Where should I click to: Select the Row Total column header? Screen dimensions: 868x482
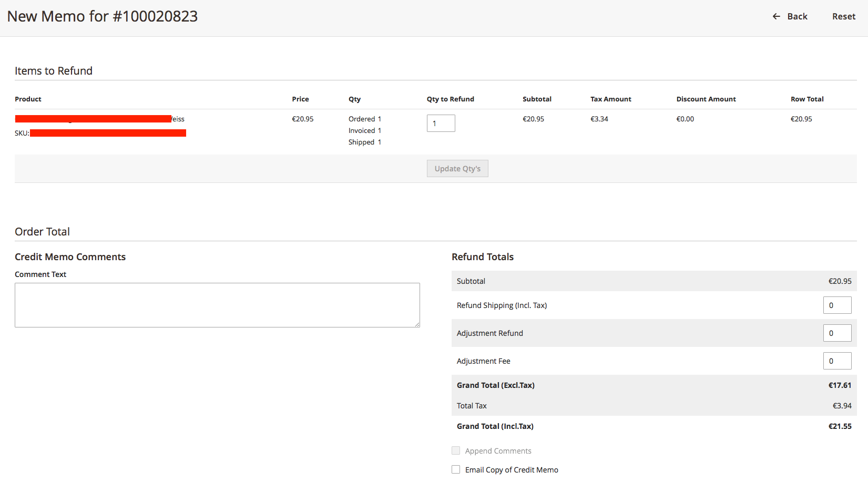807,99
